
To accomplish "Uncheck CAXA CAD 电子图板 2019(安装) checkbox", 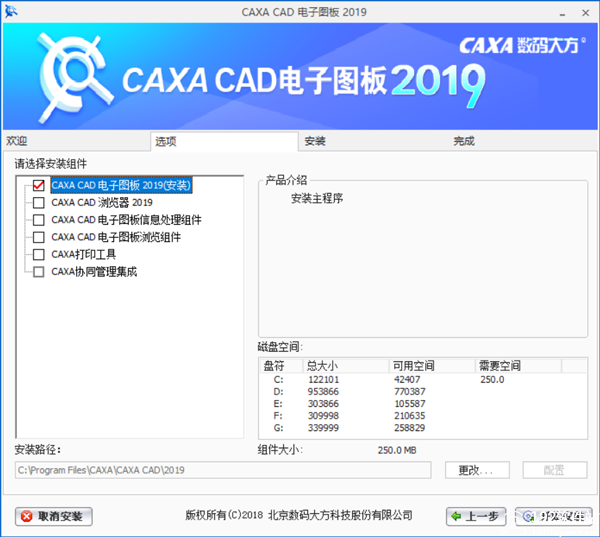I will [x=39, y=185].
